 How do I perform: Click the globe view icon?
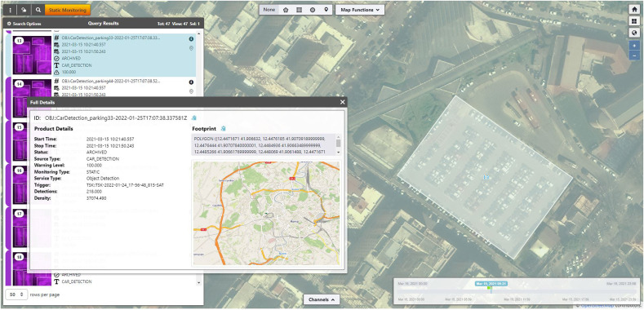634,33
